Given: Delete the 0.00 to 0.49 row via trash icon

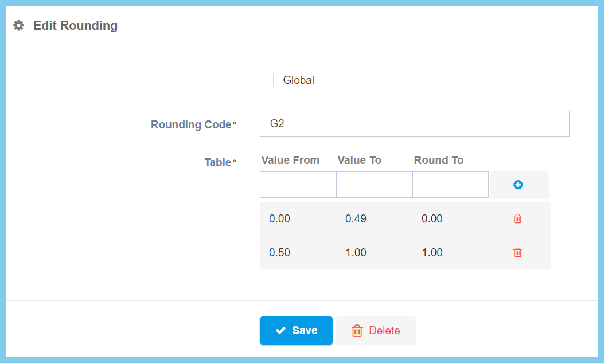Looking at the screenshot, I should click(517, 218).
